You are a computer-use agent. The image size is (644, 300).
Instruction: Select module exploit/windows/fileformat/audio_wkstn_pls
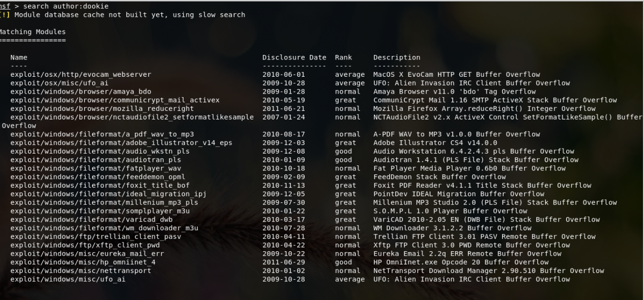pyautogui.click(x=100, y=152)
